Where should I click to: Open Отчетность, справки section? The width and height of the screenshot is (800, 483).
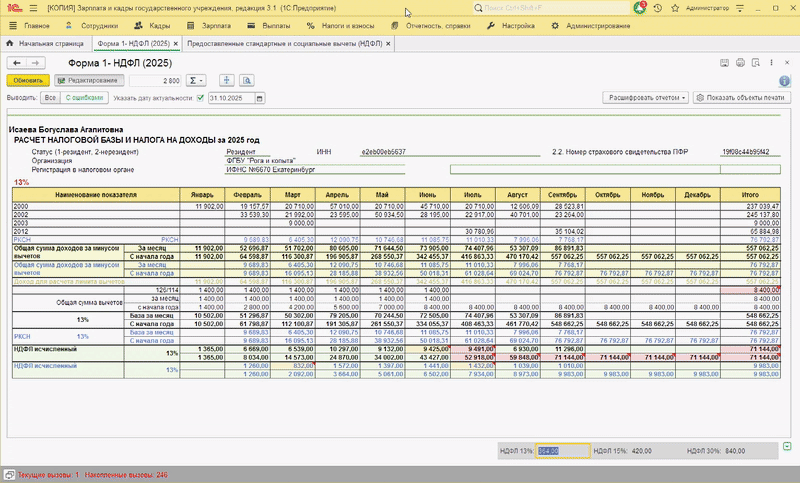[431, 26]
